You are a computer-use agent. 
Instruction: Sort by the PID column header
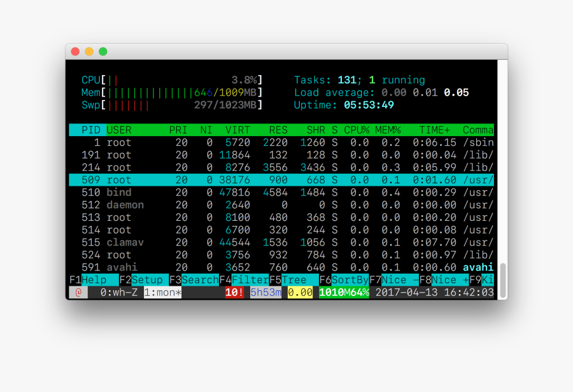91,130
